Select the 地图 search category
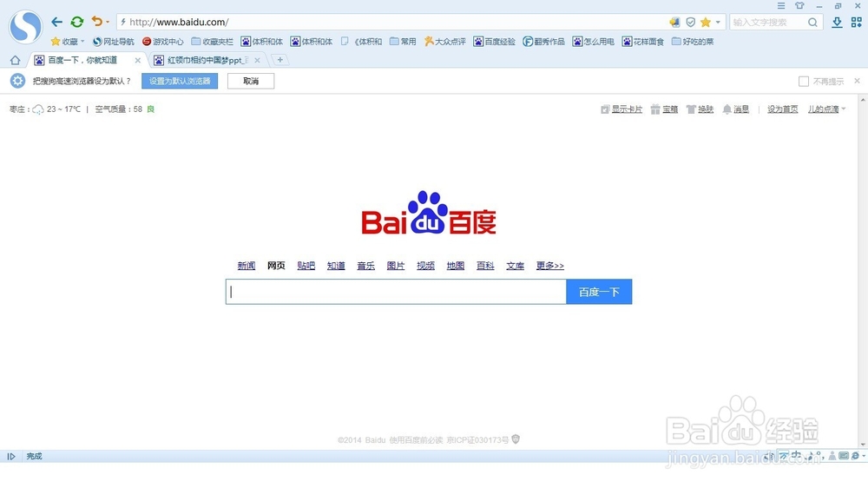 tap(456, 266)
